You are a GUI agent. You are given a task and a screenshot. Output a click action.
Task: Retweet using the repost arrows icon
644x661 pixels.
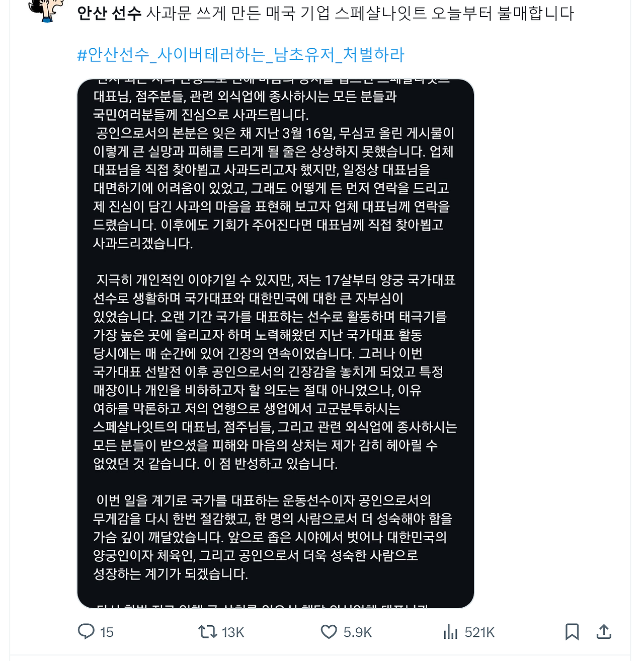[x=207, y=631]
